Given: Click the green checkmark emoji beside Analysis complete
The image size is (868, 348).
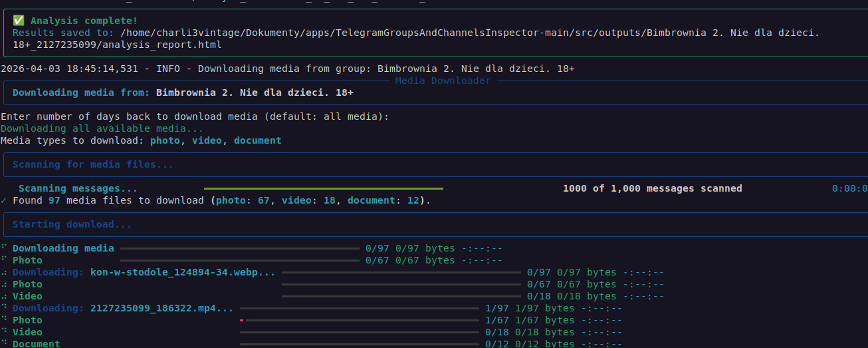Looking at the screenshot, I should click(18, 21).
